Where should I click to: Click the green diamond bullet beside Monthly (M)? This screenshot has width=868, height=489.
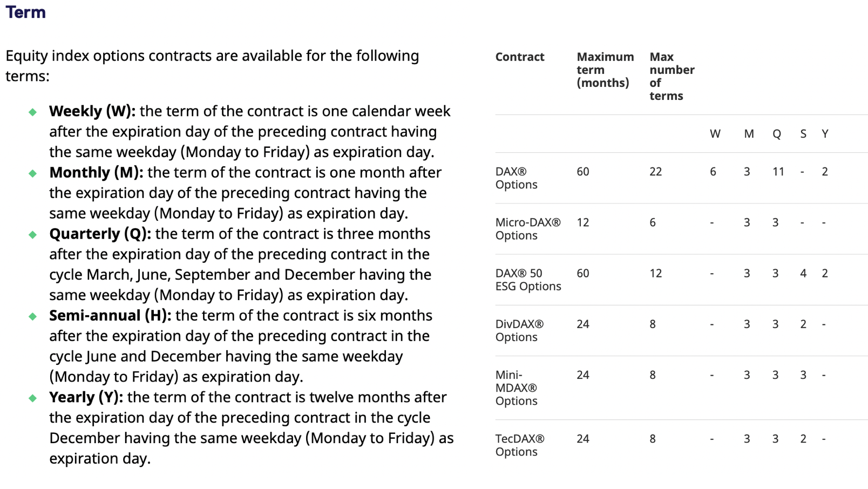[x=33, y=173]
